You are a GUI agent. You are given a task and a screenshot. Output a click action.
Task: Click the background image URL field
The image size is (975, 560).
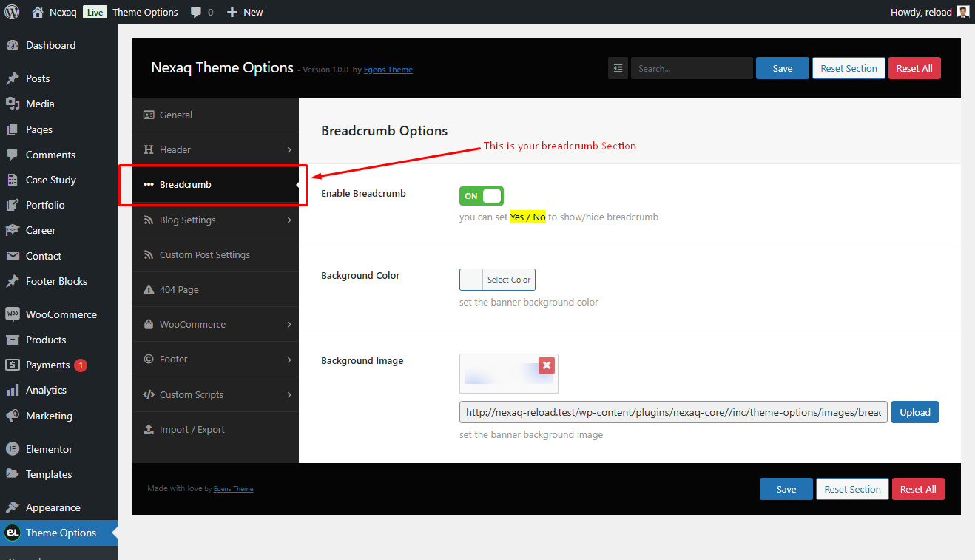[x=673, y=412]
